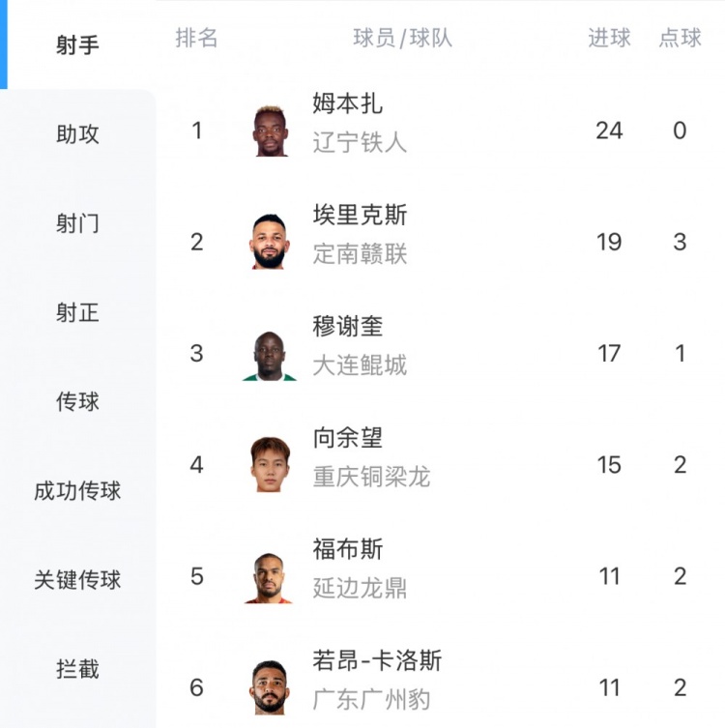This screenshot has width=725, height=728.
Task: Open the 关键传球 key passes tab
Action: point(77,580)
